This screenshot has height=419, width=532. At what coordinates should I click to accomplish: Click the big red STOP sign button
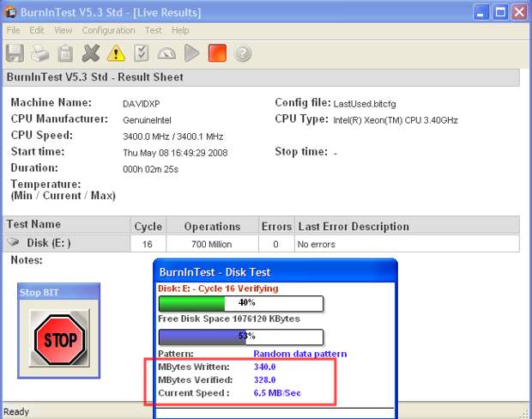click(60, 339)
